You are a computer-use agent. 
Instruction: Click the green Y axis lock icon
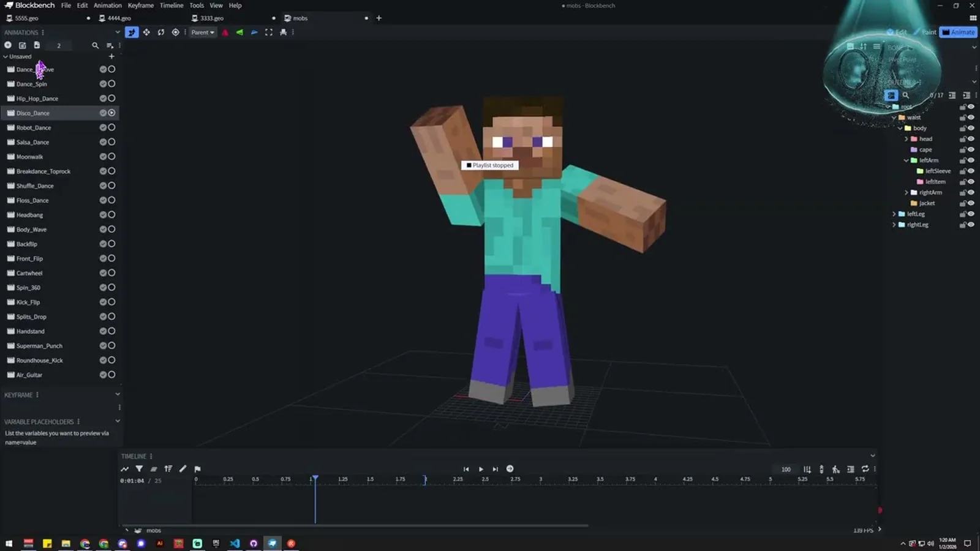[239, 32]
